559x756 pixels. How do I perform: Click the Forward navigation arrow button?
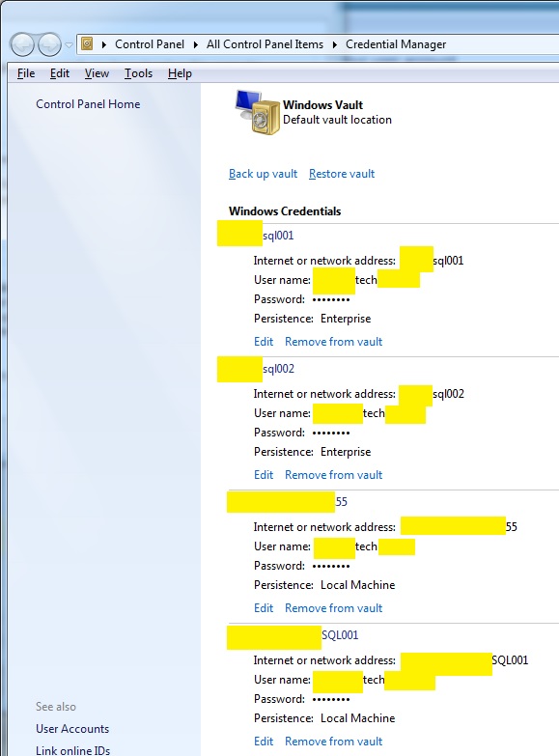pos(49,44)
